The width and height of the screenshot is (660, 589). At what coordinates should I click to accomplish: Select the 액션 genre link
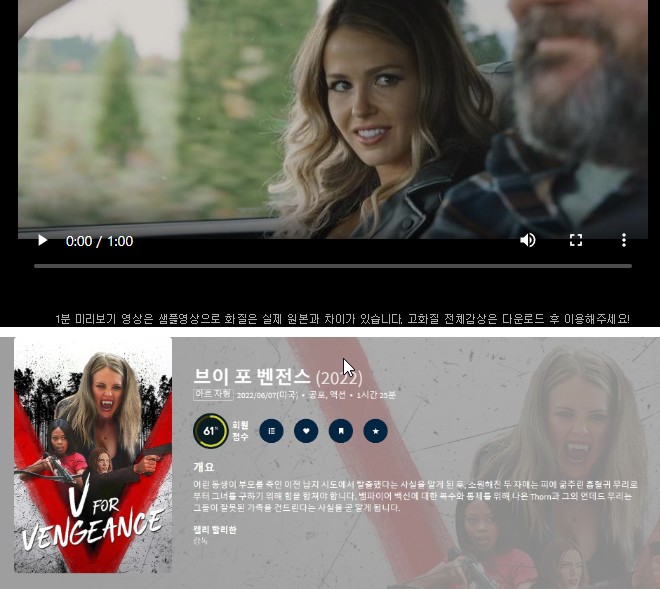coord(340,395)
